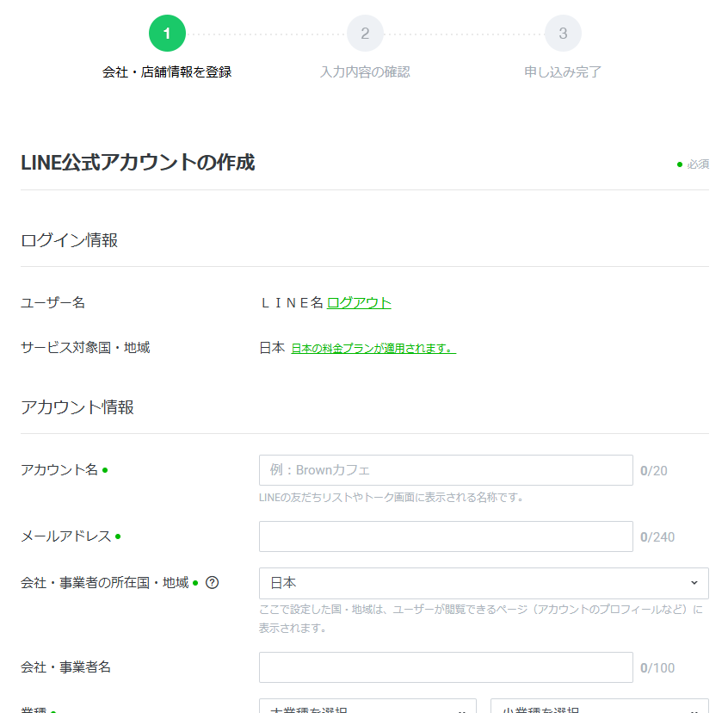Viewport: 728px width, 713px height.
Task: Click the ＬＩＮＥ名 user name value
Action: point(291,303)
